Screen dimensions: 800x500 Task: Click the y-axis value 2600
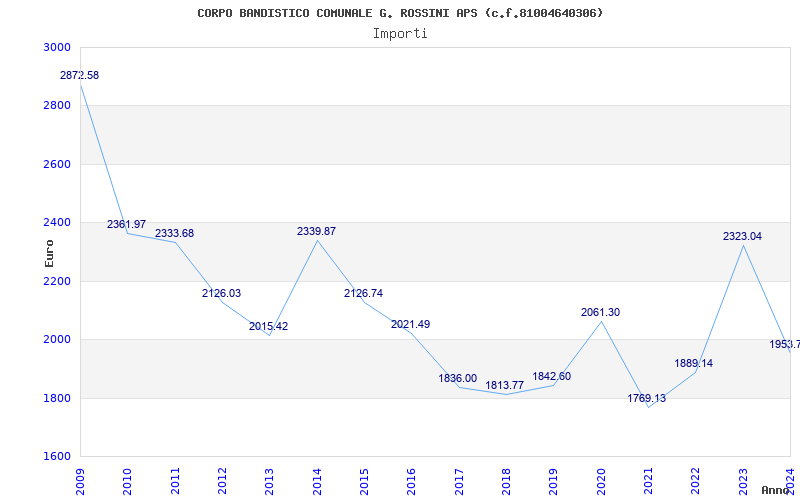tap(56, 164)
